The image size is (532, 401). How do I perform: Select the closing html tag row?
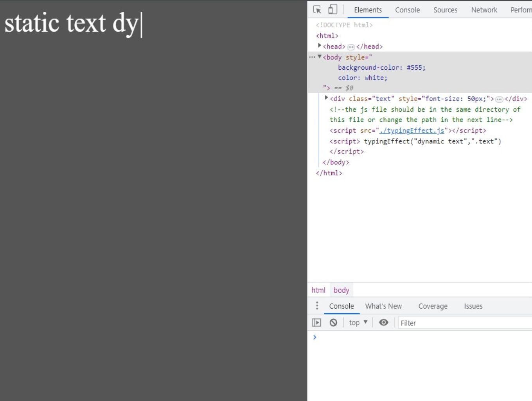[329, 173]
